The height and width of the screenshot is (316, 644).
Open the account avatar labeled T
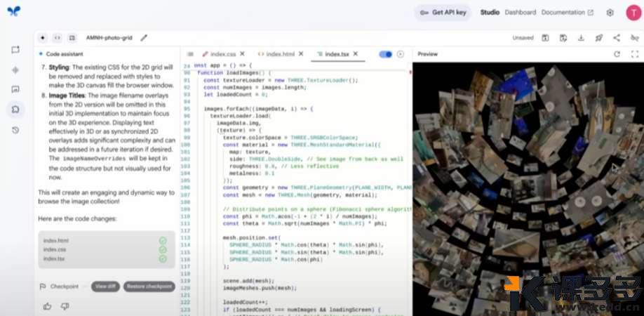point(633,13)
